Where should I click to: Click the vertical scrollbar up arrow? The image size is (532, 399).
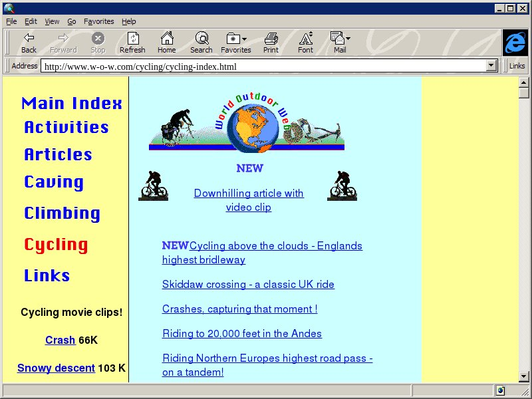pyautogui.click(x=523, y=82)
